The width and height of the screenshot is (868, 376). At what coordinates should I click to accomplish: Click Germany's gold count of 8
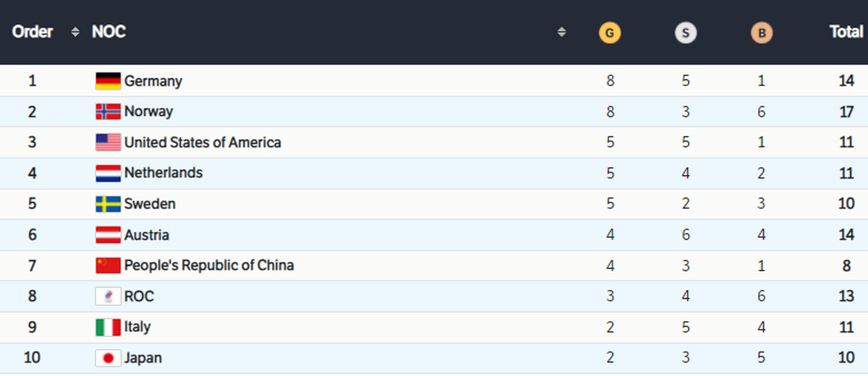610,81
